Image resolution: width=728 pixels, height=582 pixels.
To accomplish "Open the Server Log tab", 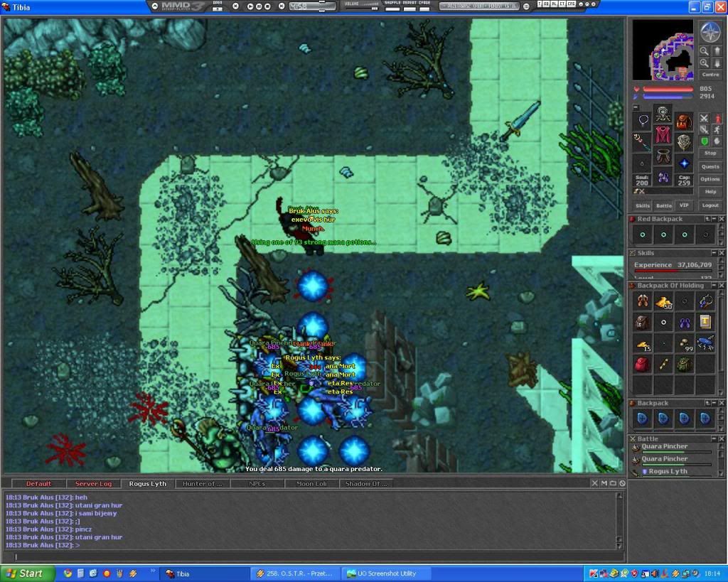I will point(93,484).
